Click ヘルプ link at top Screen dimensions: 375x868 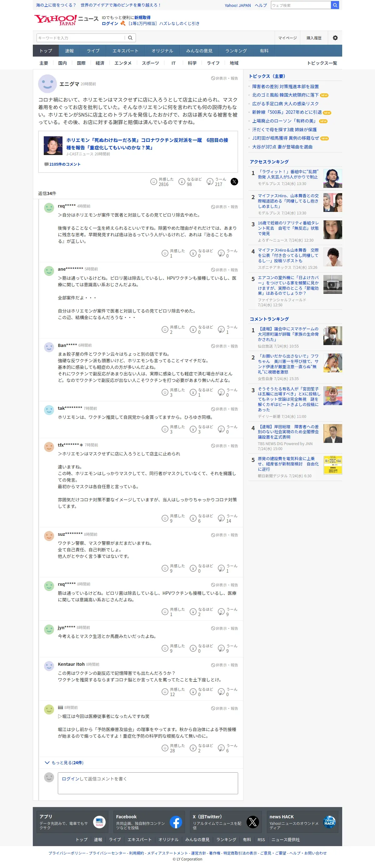click(260, 5)
